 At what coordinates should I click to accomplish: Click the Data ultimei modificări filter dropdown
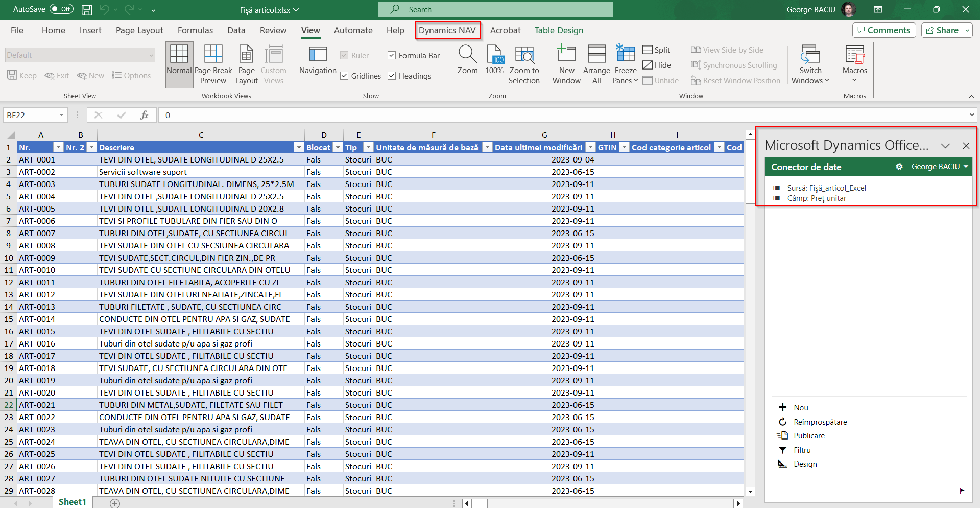pyautogui.click(x=590, y=147)
